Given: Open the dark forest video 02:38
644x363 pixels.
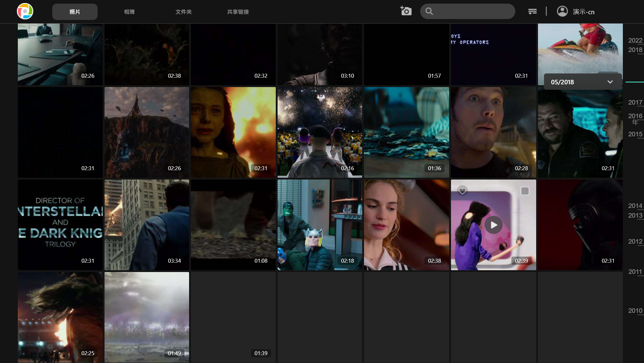Looking at the screenshot, I should coord(147,54).
